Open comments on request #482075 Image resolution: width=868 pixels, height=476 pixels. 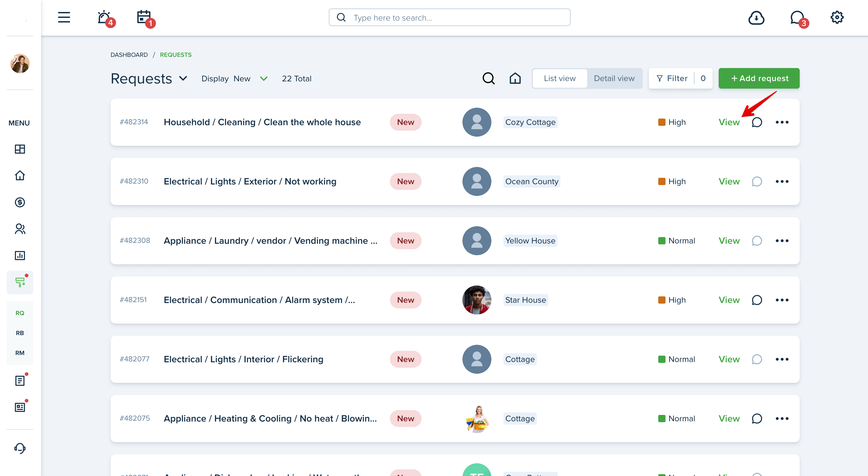coord(756,419)
